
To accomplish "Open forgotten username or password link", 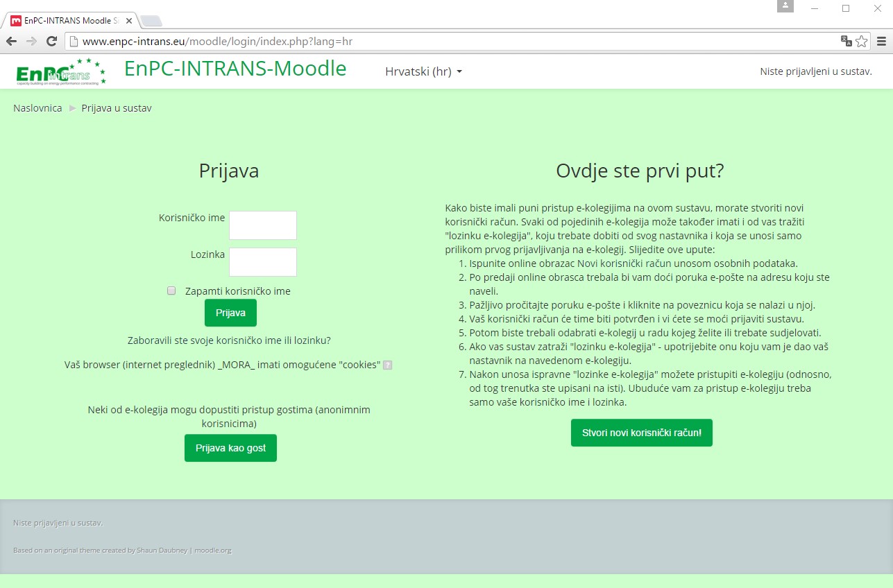I will [229, 340].
